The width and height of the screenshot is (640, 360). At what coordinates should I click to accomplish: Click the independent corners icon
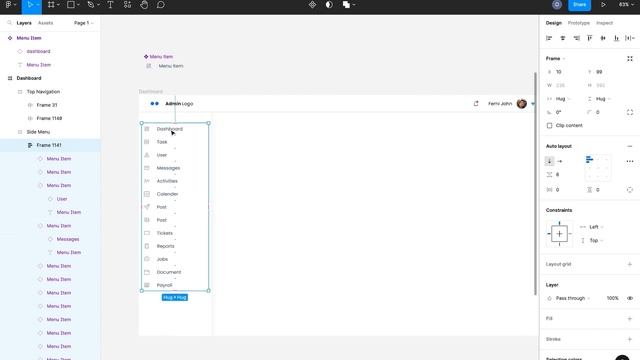click(x=630, y=112)
